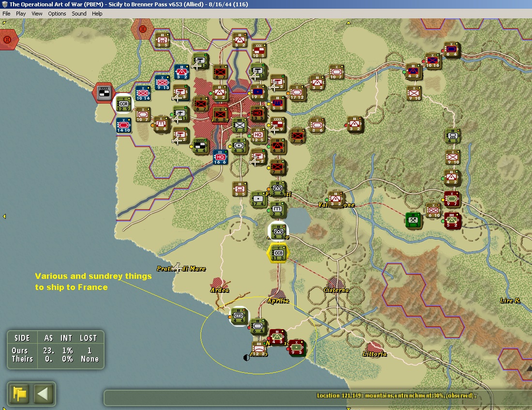The image size is (532, 410).
Task: Click the Littoria map label
Action: click(x=375, y=354)
